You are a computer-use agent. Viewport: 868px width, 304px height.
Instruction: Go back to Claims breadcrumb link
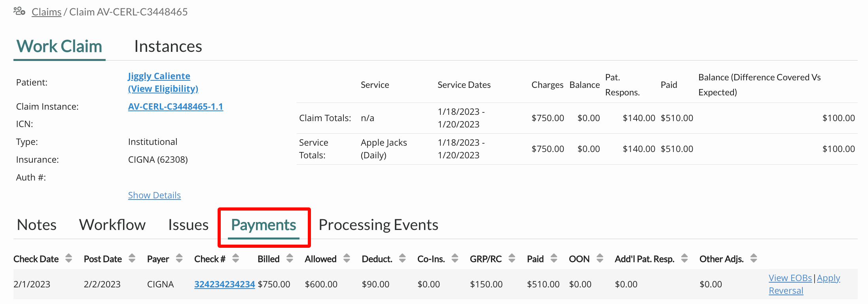click(46, 12)
